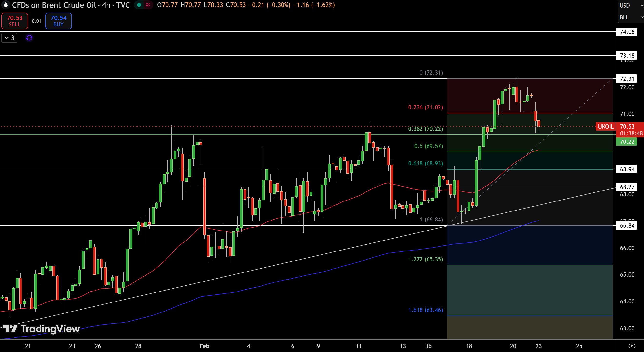Select the 66.84 price axis label
Image resolution: width=644 pixels, height=352 pixels.
pyautogui.click(x=627, y=225)
